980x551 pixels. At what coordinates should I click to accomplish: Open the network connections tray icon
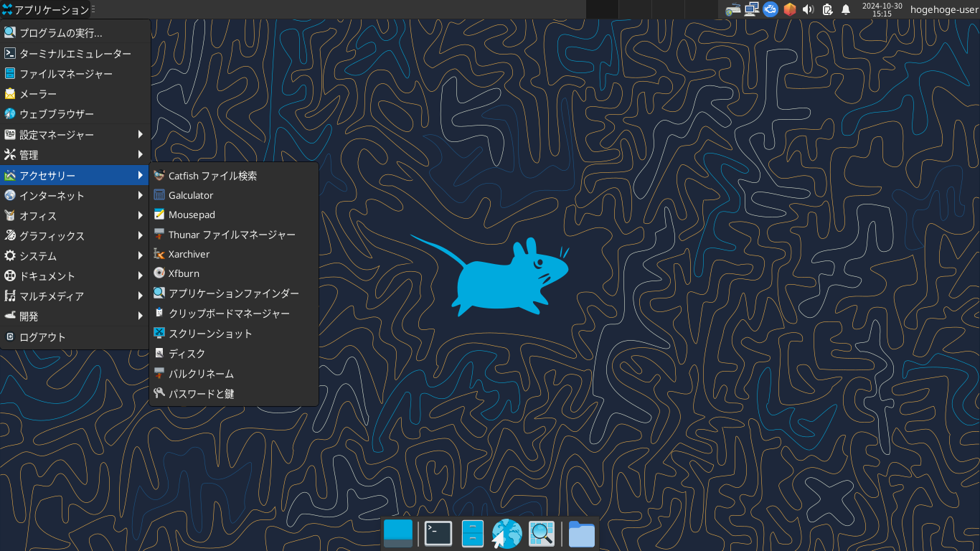[x=752, y=9]
